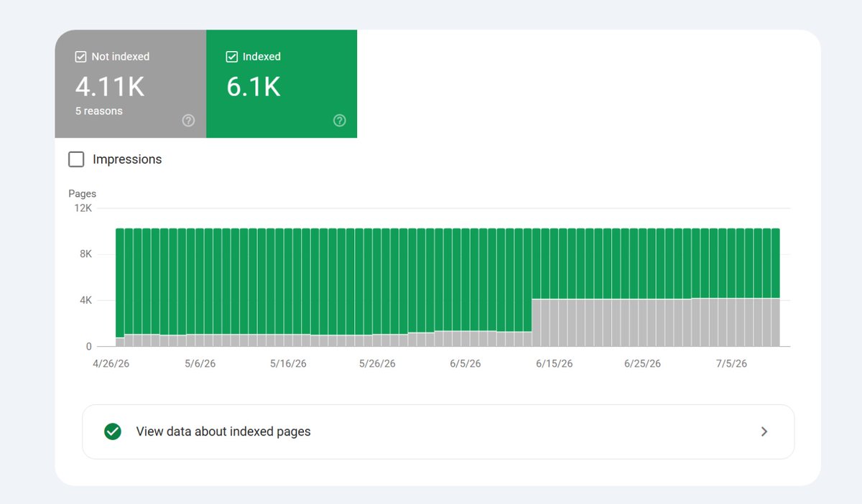
Task: Click the 6/15/26 date label
Action: coord(555,364)
